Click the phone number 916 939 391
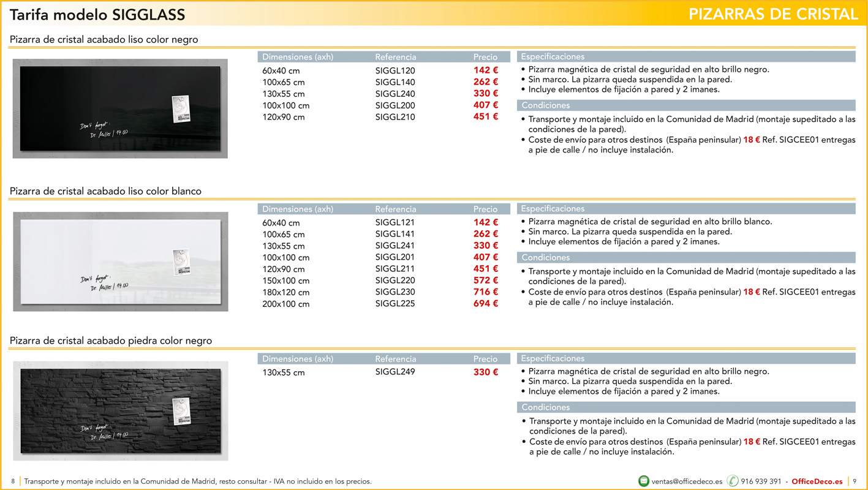This screenshot has height=490, width=868. (761, 481)
